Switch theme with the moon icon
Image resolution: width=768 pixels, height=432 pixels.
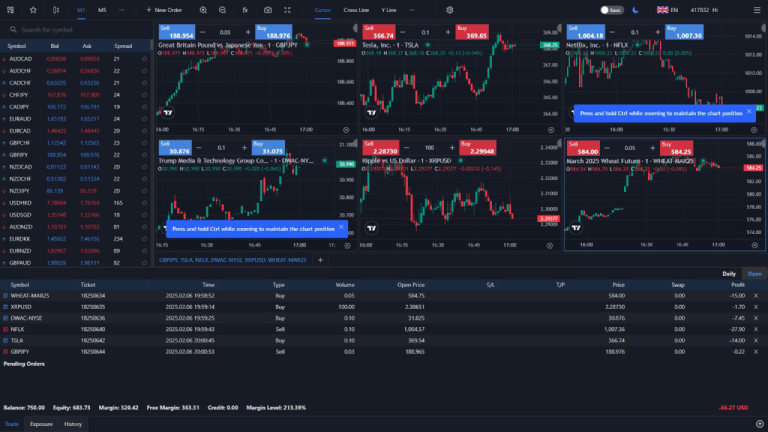pos(636,10)
